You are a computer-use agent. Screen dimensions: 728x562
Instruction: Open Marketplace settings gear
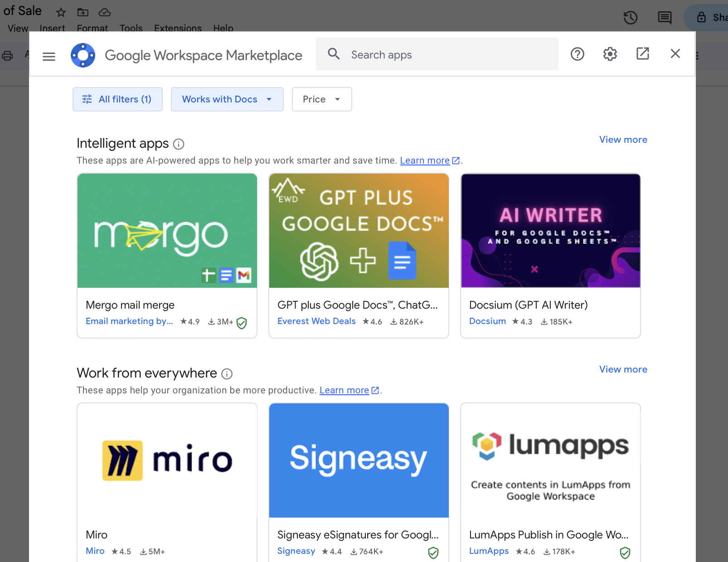(x=610, y=54)
